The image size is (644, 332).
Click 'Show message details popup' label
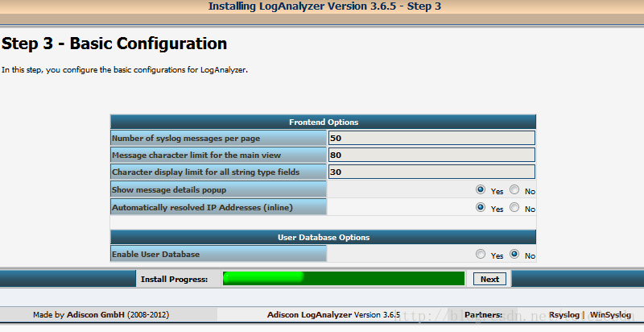point(169,190)
